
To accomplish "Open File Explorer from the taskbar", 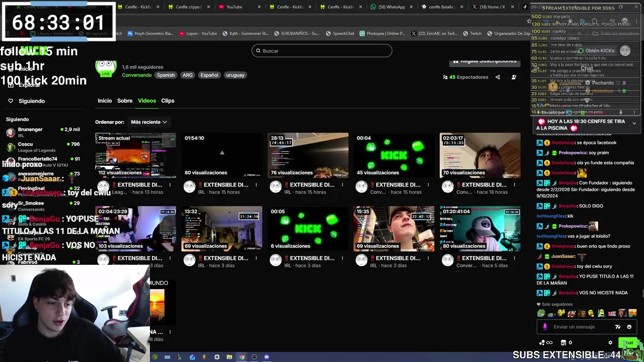I will point(229,357).
